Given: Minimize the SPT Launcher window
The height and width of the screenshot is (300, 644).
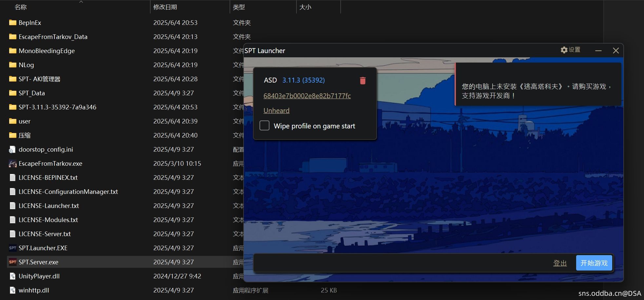Looking at the screenshot, I should [x=598, y=50].
